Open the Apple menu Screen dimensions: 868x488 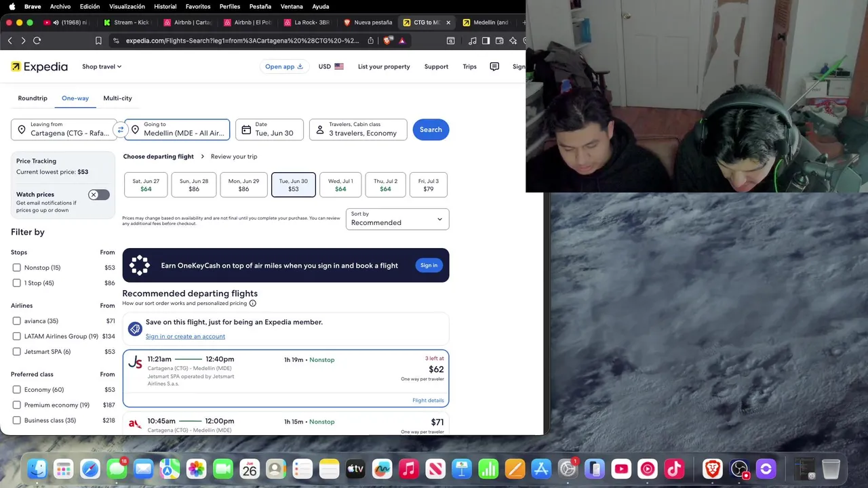pos(12,6)
